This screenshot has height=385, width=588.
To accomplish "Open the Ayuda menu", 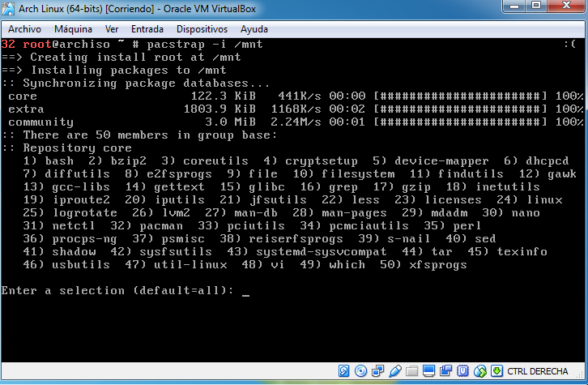I will click(254, 29).
